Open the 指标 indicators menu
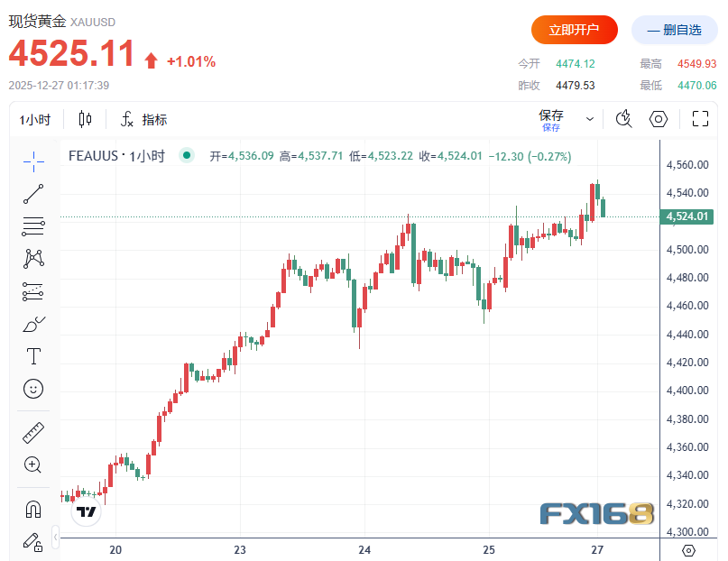 144,120
